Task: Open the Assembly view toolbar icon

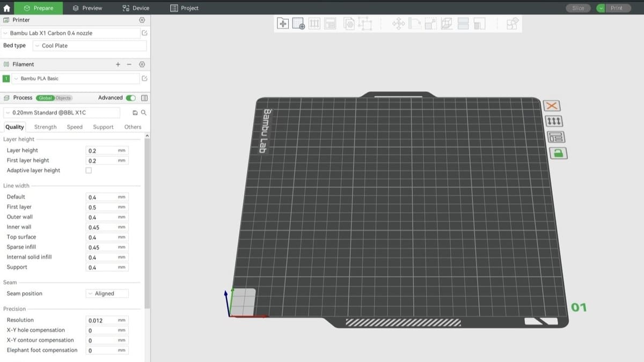Action: point(513,24)
